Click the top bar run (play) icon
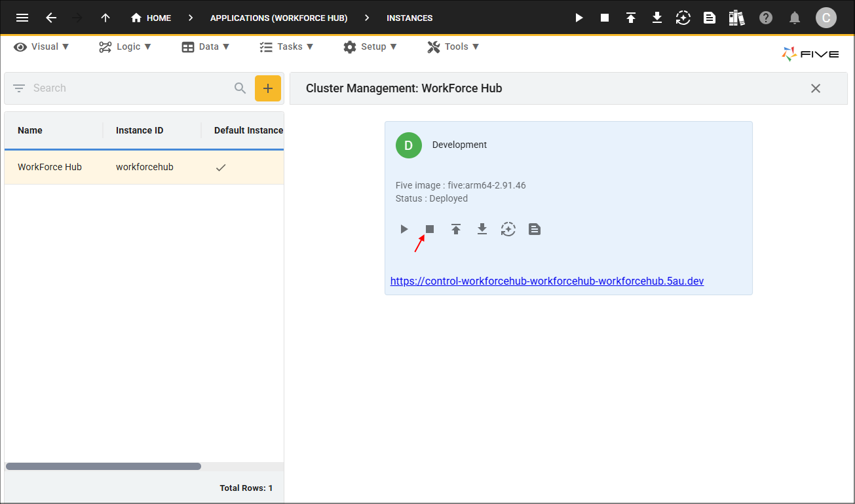The image size is (855, 504). pyautogui.click(x=579, y=18)
